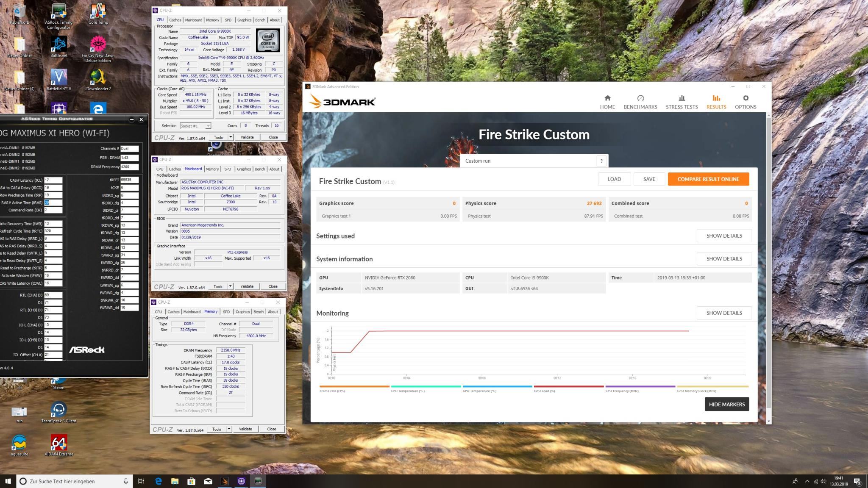
Task: Open Tools dropdown arrow in Mainboard CPU-Z window
Action: click(230, 286)
